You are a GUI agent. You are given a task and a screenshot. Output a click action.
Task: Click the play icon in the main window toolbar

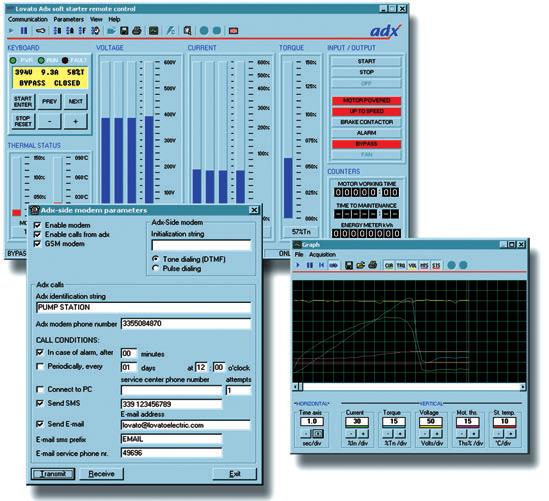click(12, 31)
